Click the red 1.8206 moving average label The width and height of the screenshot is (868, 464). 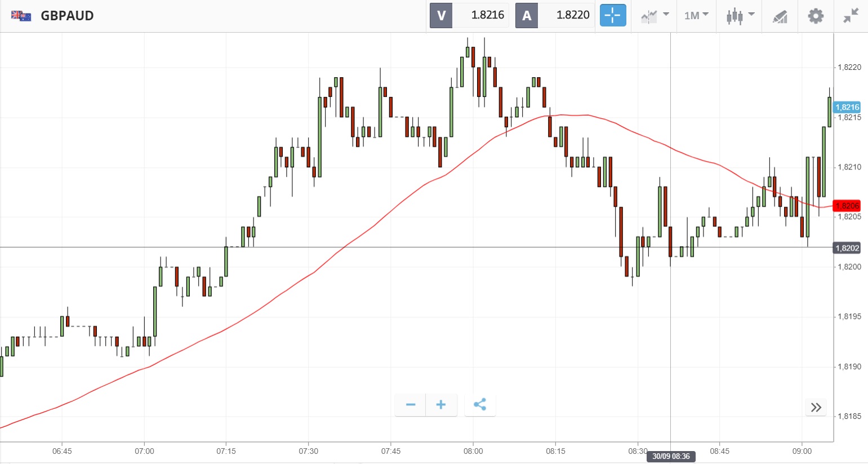pyautogui.click(x=847, y=206)
